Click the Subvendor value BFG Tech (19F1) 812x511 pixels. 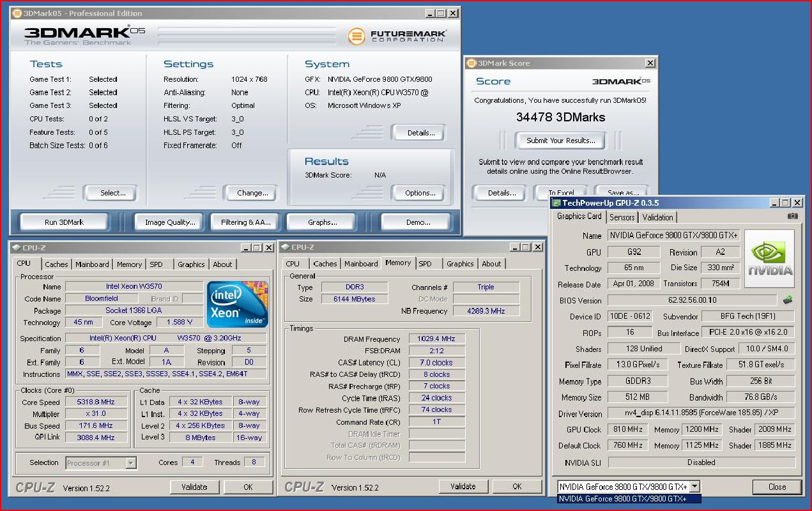[748, 316]
